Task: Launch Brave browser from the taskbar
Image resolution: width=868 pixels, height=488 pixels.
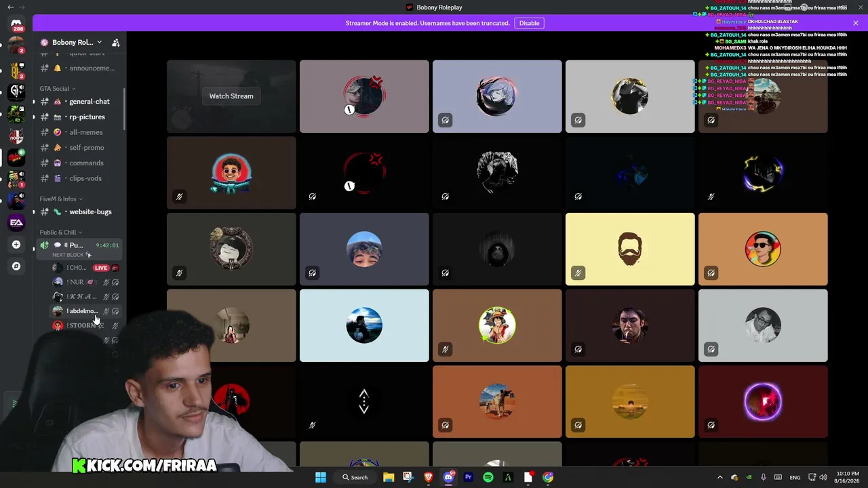Action: click(429, 477)
